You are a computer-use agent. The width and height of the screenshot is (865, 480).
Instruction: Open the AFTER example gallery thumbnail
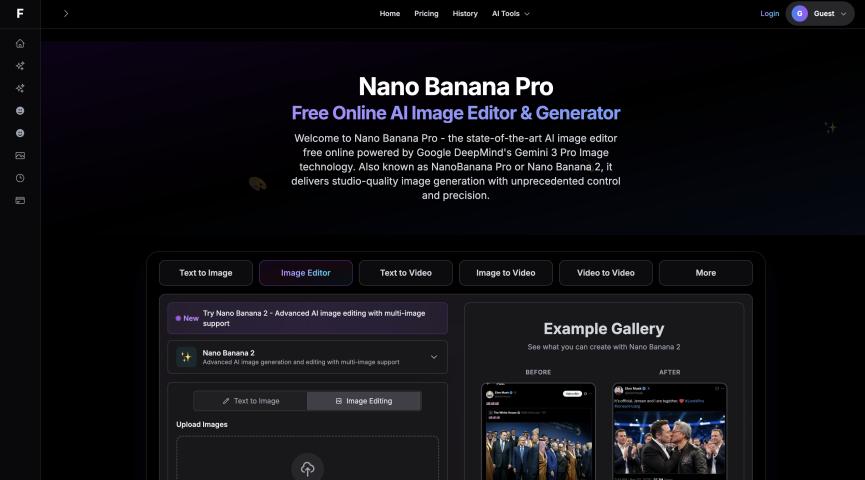[669, 431]
